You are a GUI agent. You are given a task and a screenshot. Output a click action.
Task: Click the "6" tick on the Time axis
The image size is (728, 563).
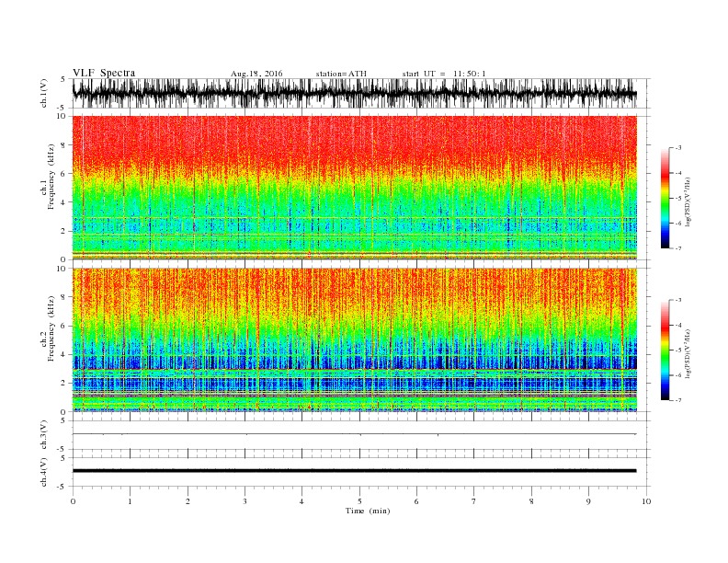coord(416,501)
